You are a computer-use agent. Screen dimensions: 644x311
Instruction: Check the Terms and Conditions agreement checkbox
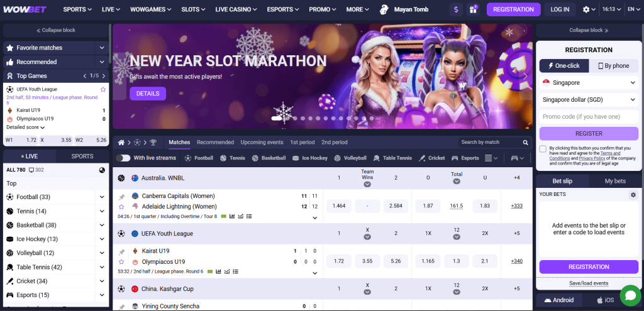[x=543, y=149]
